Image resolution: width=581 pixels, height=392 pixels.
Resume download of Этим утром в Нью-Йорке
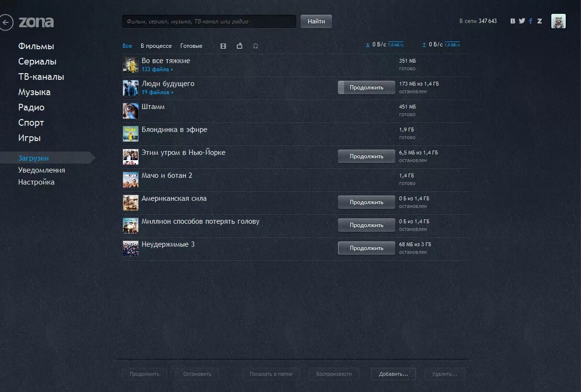367,156
